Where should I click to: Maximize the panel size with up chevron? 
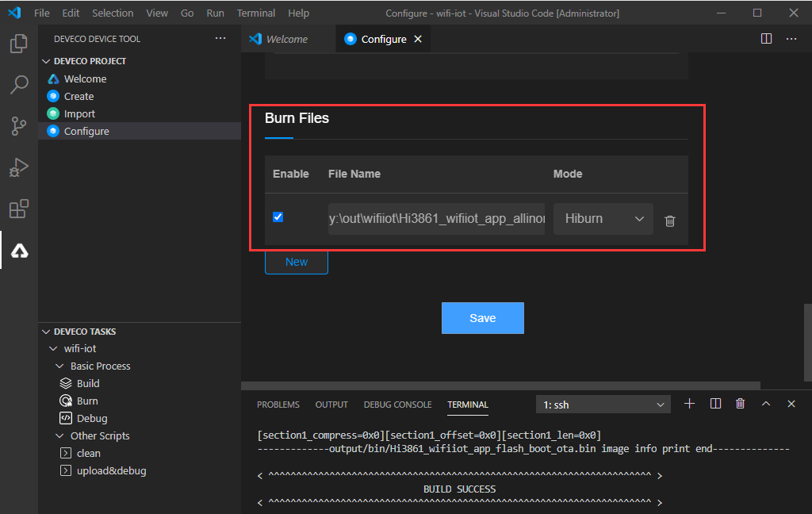click(x=766, y=404)
